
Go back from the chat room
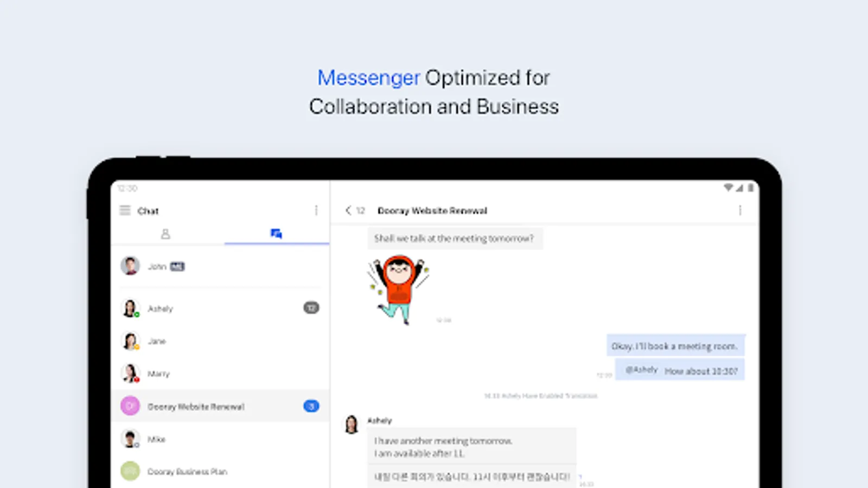click(x=348, y=210)
